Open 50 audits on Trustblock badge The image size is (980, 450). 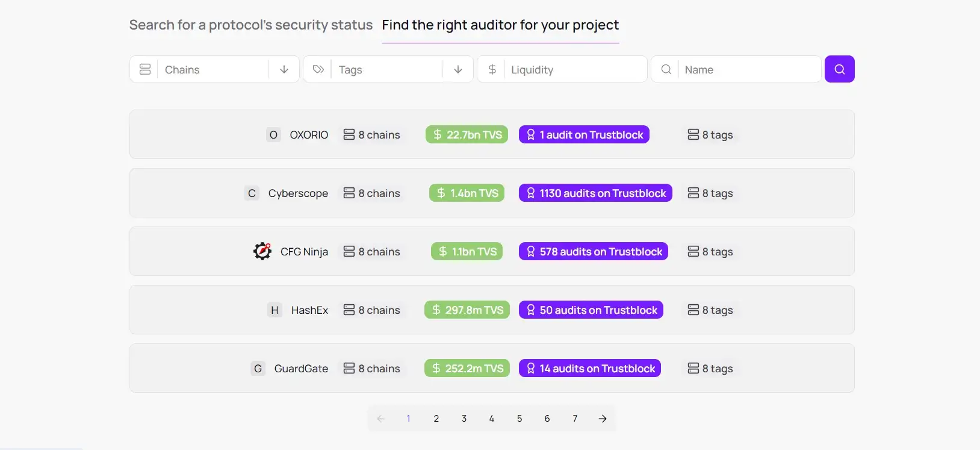tap(591, 310)
